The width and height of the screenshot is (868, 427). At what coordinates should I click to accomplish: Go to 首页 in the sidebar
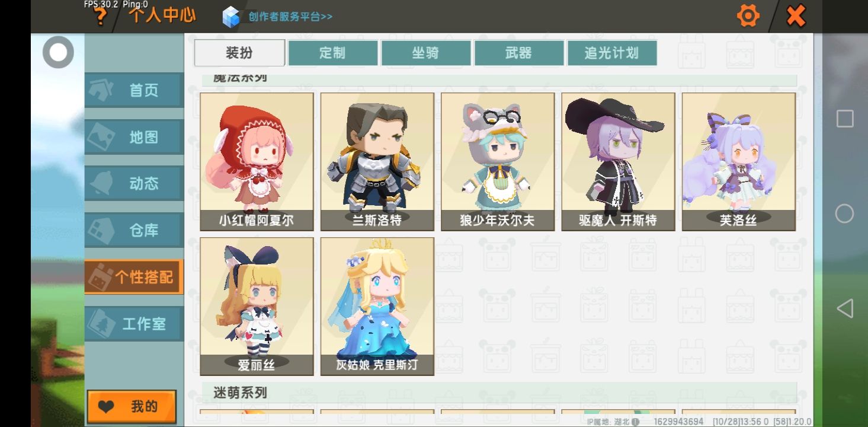(134, 90)
